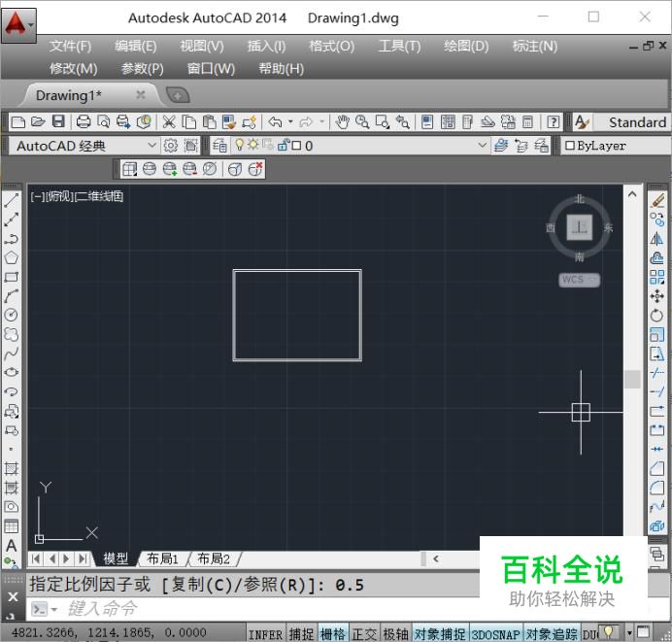Open the layer 0 dropdown list
This screenshot has width=672, height=642.
coord(482,146)
